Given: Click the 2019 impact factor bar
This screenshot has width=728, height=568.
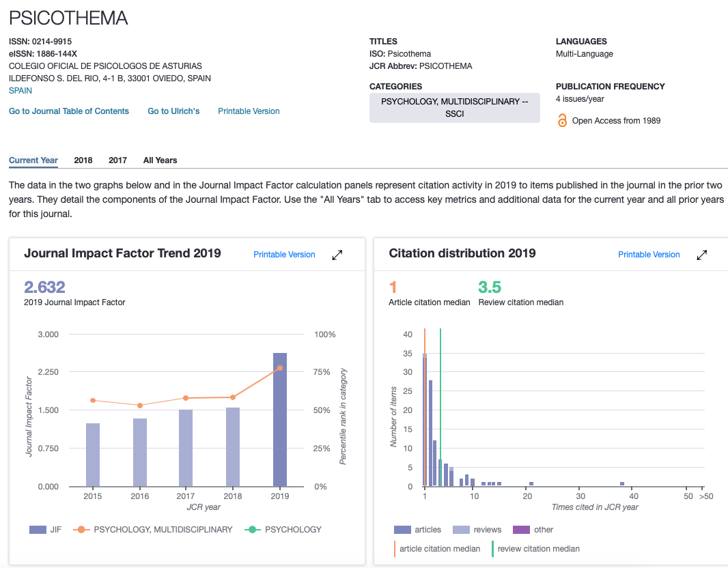Looking at the screenshot, I should pyautogui.click(x=280, y=419).
